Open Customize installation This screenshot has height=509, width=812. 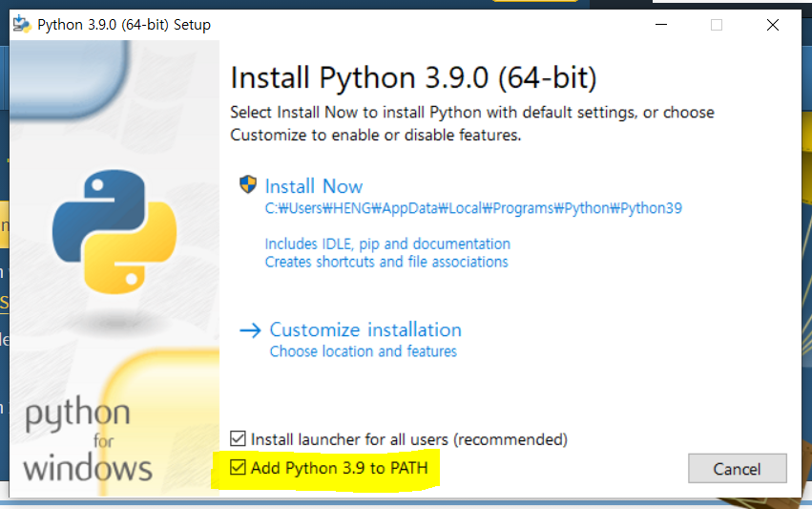point(365,329)
